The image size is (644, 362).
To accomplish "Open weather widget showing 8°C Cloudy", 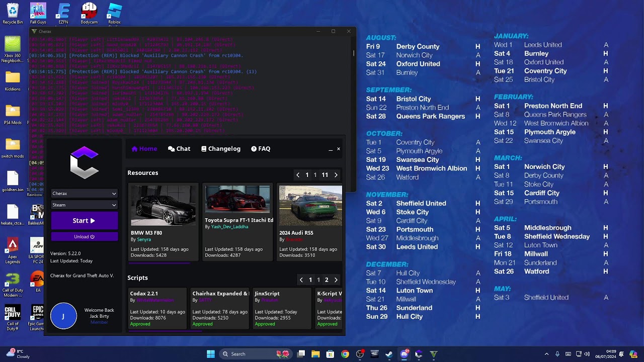I will tap(18, 354).
